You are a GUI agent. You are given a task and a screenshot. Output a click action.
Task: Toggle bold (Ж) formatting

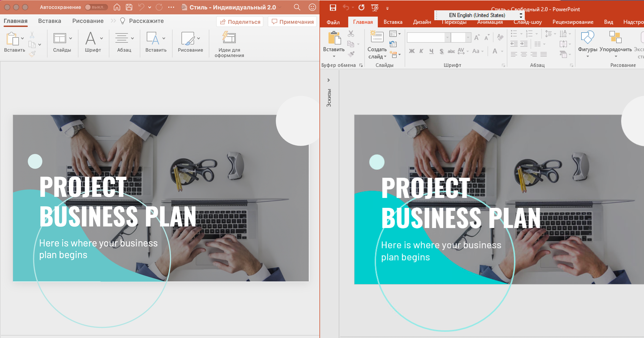(411, 51)
